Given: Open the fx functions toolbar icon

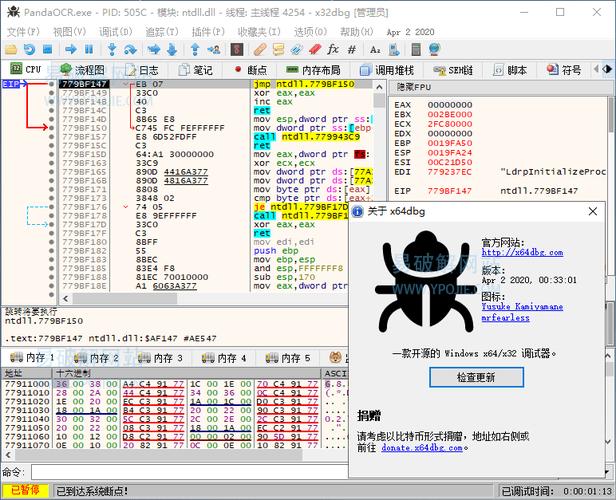Looking at the screenshot, I should pos(332,49).
